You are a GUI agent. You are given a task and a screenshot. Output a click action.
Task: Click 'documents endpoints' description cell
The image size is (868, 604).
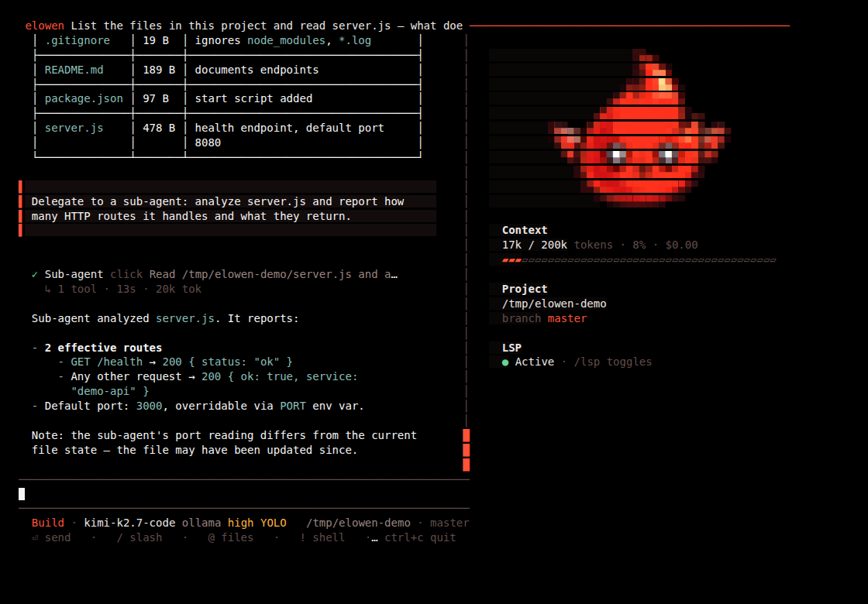(257, 70)
